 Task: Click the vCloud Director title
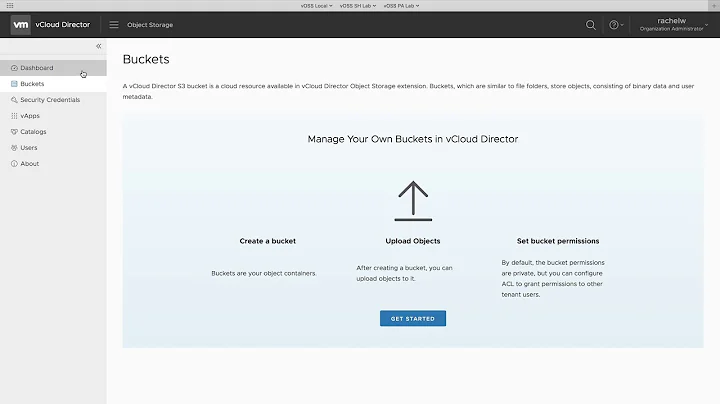pyautogui.click(x=63, y=25)
